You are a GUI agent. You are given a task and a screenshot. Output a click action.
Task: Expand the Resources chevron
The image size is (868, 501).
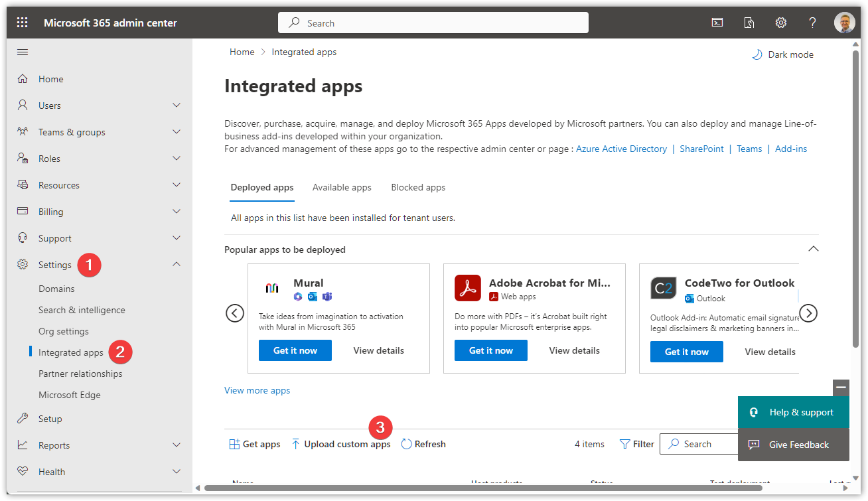point(177,184)
